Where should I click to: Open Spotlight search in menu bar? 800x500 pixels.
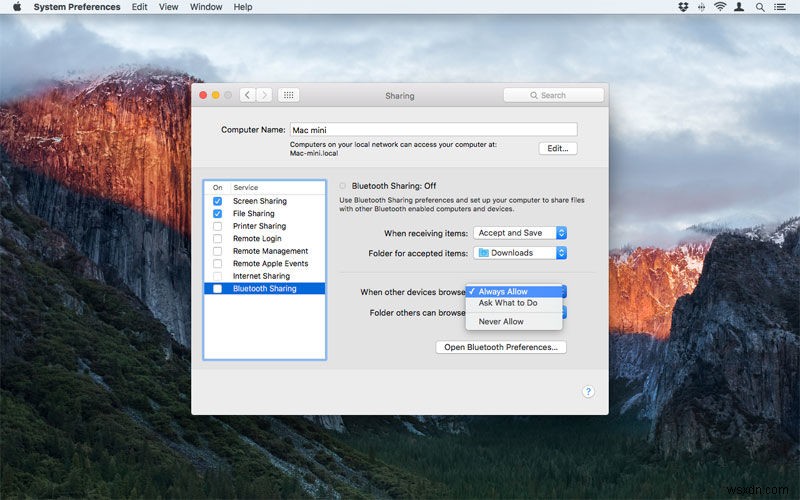click(760, 7)
